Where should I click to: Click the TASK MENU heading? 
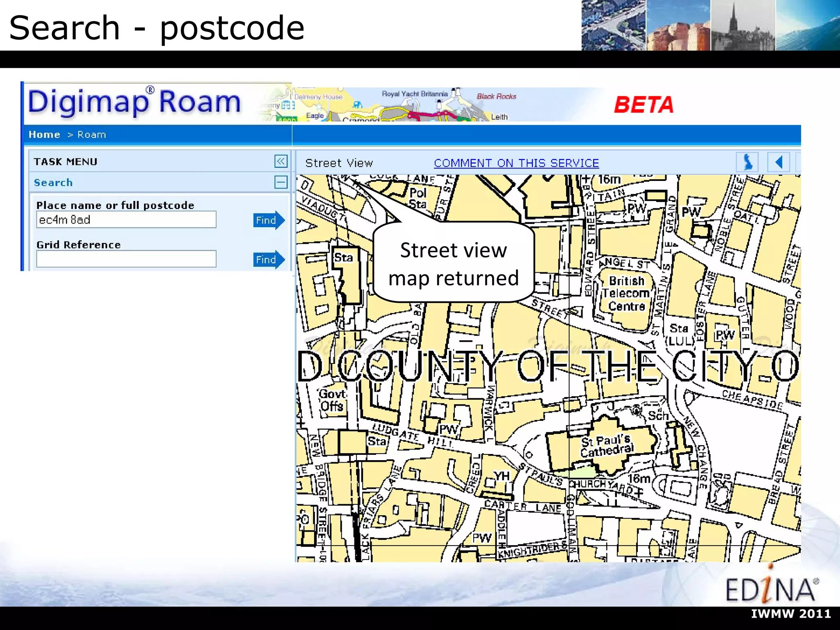click(66, 162)
